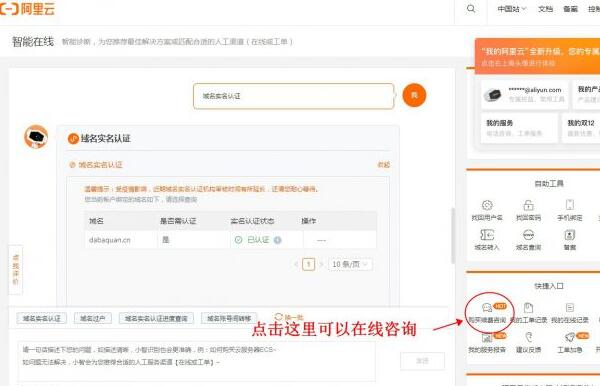Image resolution: width=600 pixels, height=386 pixels.
Task: Open 我的工单记录 icon
Action: tap(528, 308)
